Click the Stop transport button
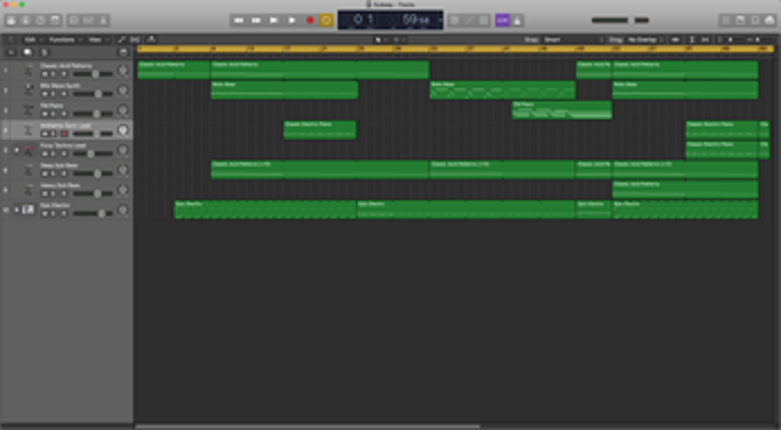781x430 pixels. [273, 20]
